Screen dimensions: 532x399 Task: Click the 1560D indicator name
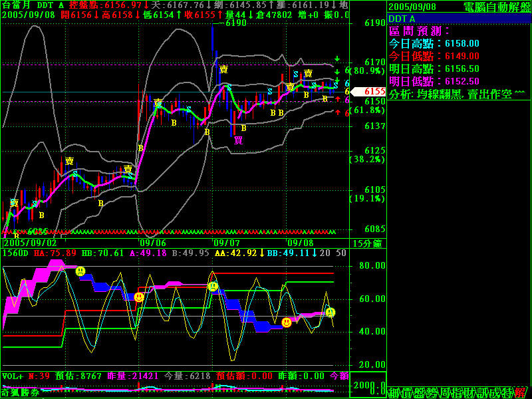pyautogui.click(x=15, y=253)
